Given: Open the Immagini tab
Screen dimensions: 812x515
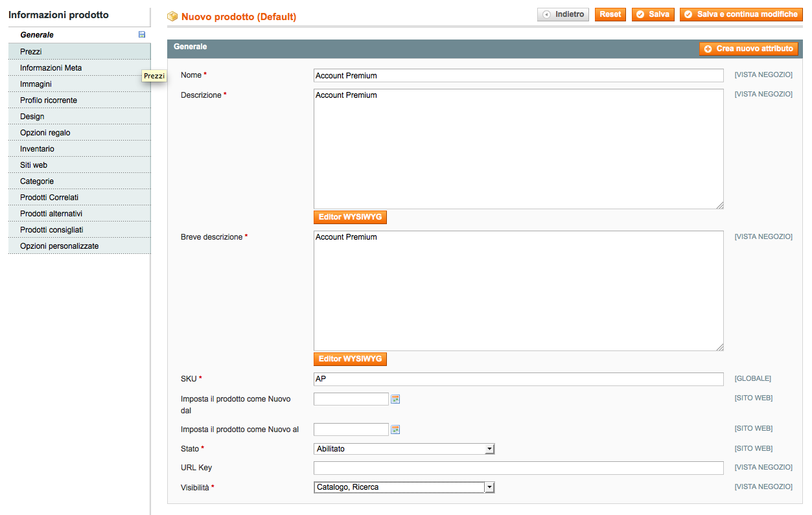Looking at the screenshot, I should coord(36,84).
